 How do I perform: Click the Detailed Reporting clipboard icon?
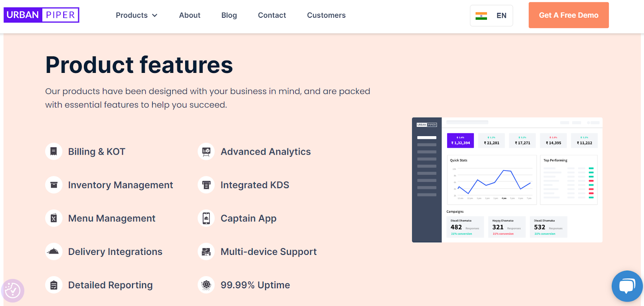[54, 285]
